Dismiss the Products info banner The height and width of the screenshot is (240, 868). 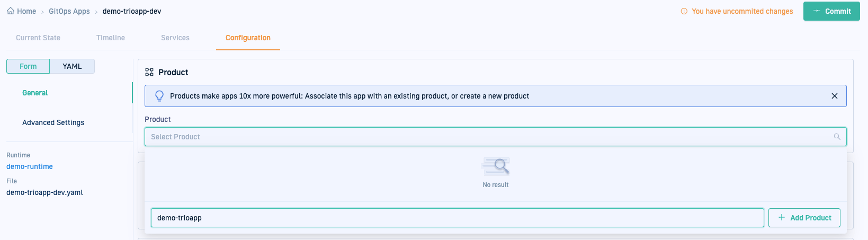coord(834,96)
